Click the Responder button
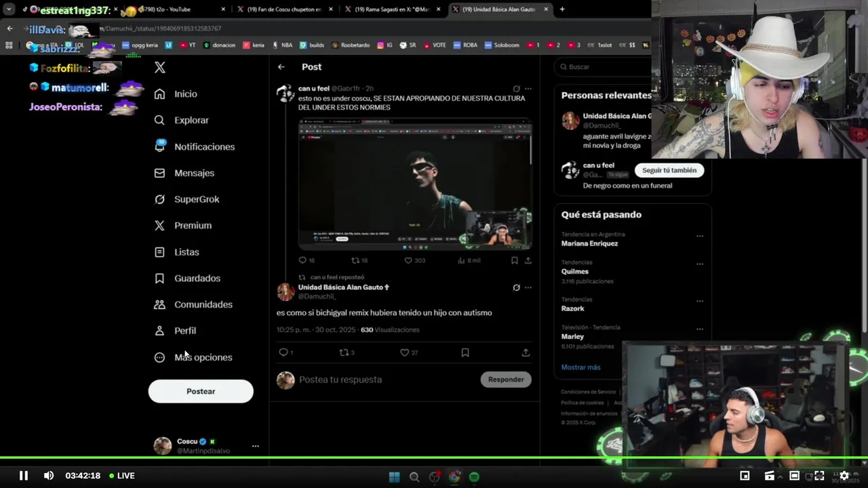This screenshot has width=868, height=488. coord(506,380)
